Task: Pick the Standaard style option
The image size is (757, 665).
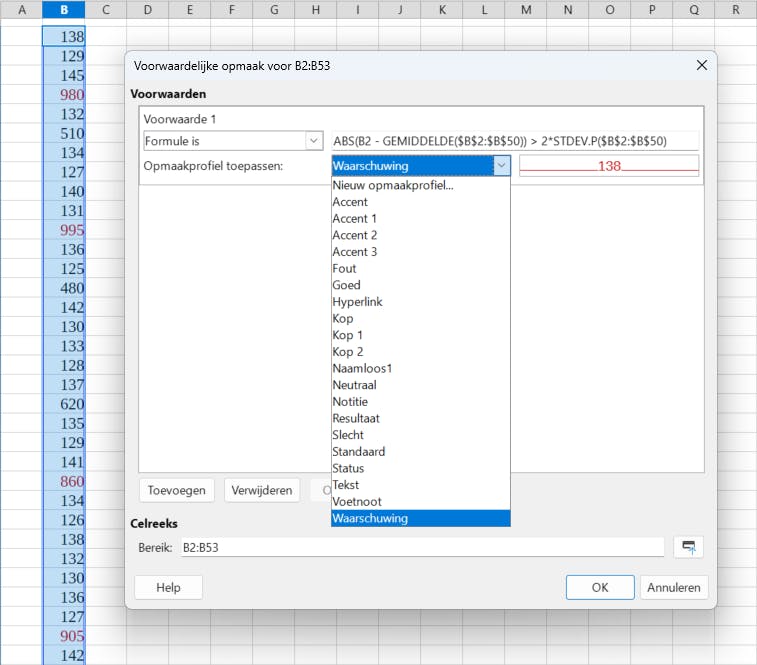Action: click(421, 452)
